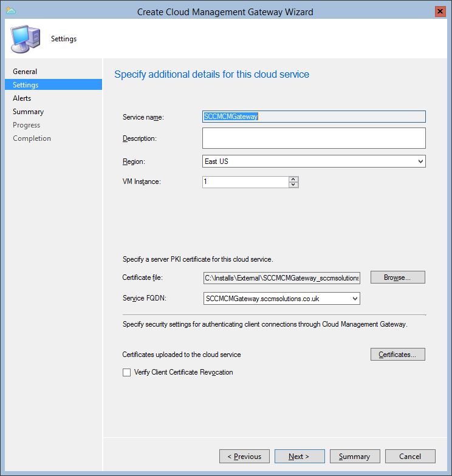This screenshot has width=452, height=476.
Task: Select the Completion step in sidebar
Action: (32, 138)
